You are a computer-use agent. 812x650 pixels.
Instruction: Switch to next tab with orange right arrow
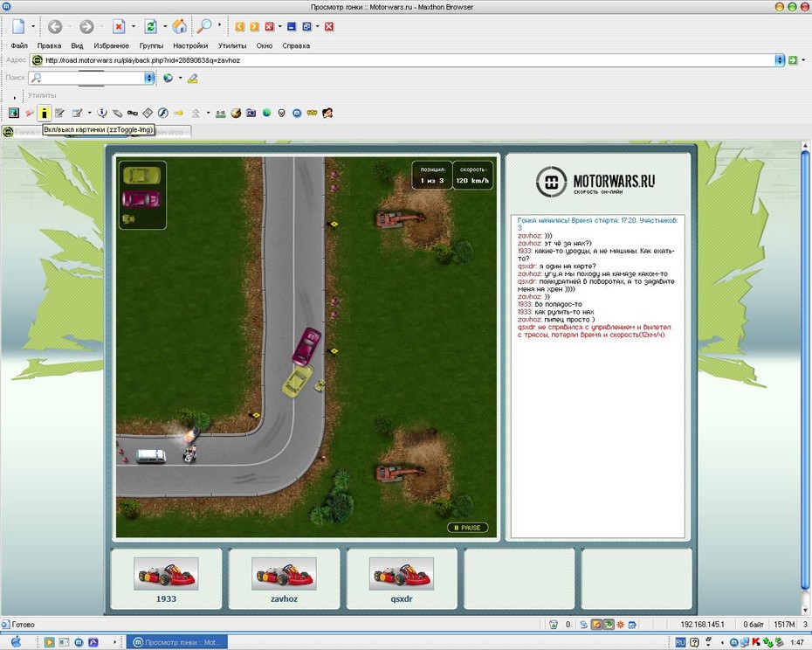pos(254,26)
